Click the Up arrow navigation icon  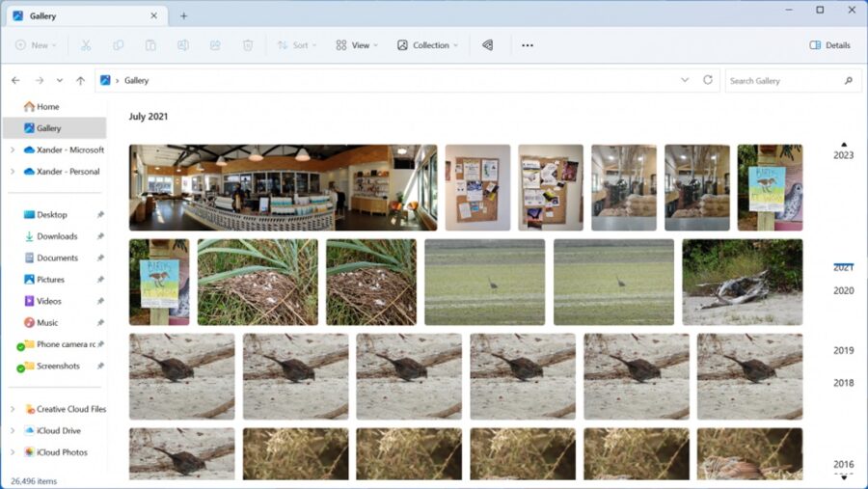[x=80, y=81]
